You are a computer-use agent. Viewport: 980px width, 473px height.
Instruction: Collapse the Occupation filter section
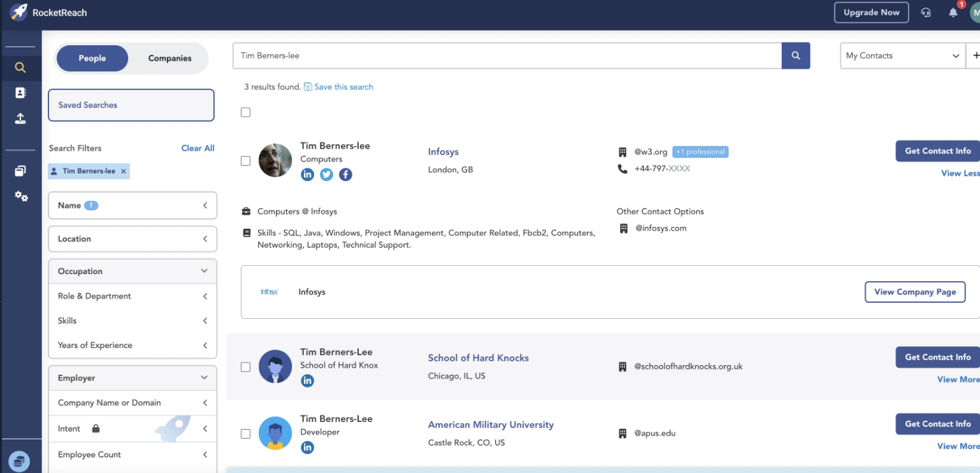click(x=133, y=271)
